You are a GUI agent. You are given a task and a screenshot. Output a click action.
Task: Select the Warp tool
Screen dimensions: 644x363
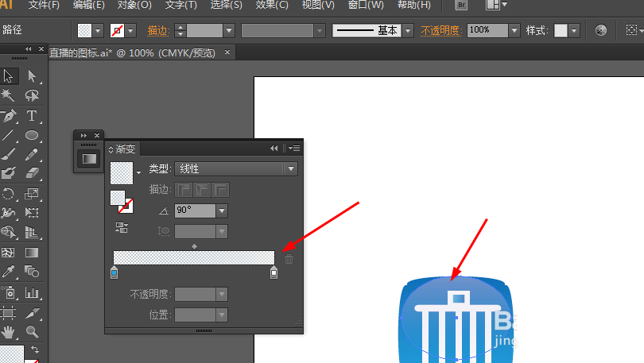[8, 212]
